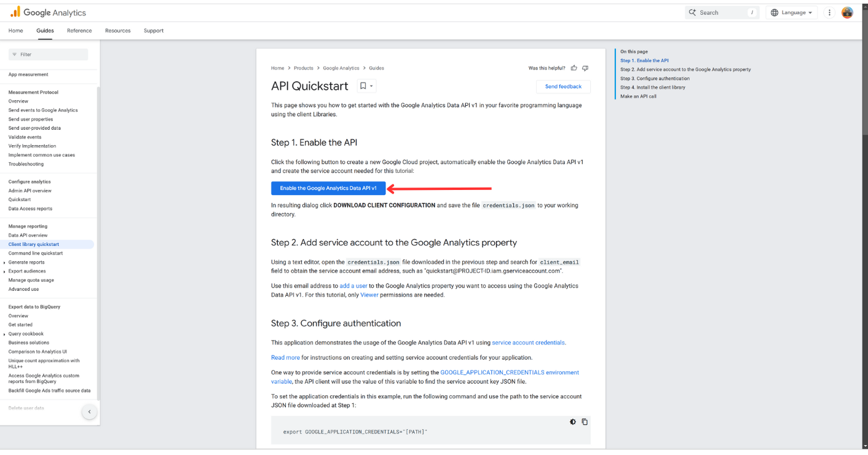
Task: Select the Guides tab
Action: tap(45, 31)
